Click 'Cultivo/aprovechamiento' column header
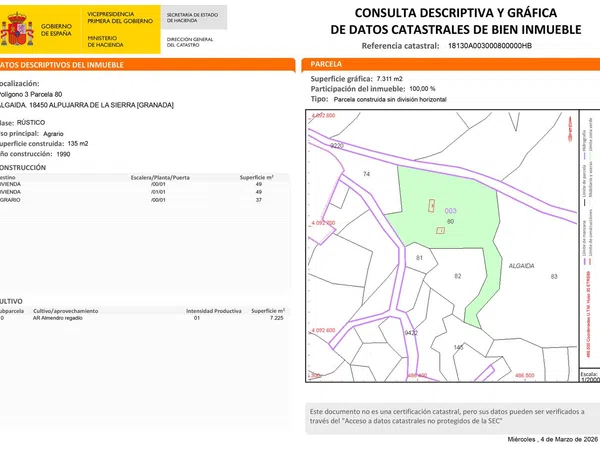600x450 pixels. 65,311
